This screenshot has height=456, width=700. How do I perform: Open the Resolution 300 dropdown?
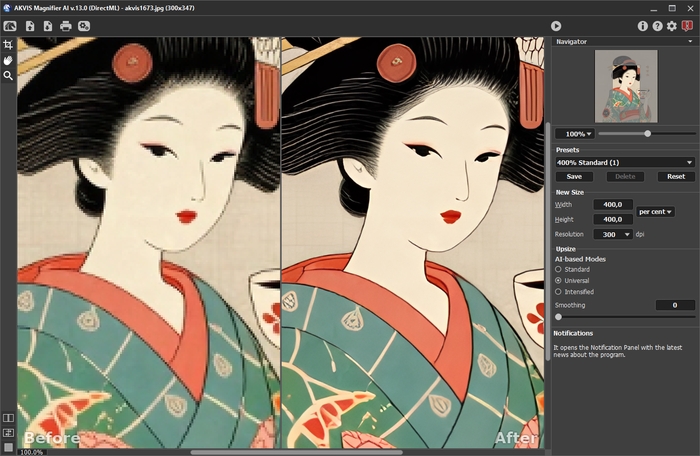pyautogui.click(x=613, y=234)
